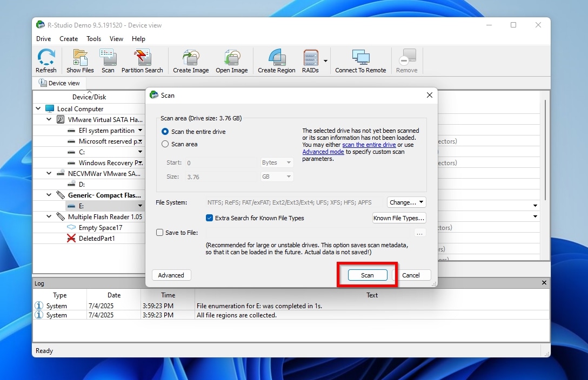
Task: Uncheck Extra Search for Known File Types
Action: pyautogui.click(x=209, y=218)
